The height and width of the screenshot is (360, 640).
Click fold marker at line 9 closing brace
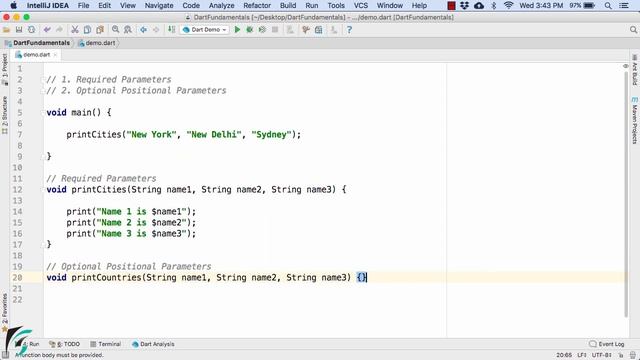click(x=43, y=157)
